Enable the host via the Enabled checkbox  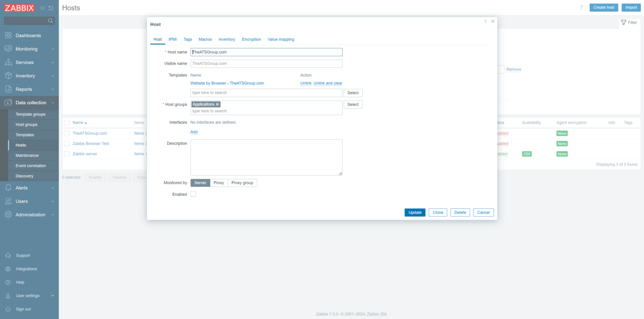tap(193, 194)
